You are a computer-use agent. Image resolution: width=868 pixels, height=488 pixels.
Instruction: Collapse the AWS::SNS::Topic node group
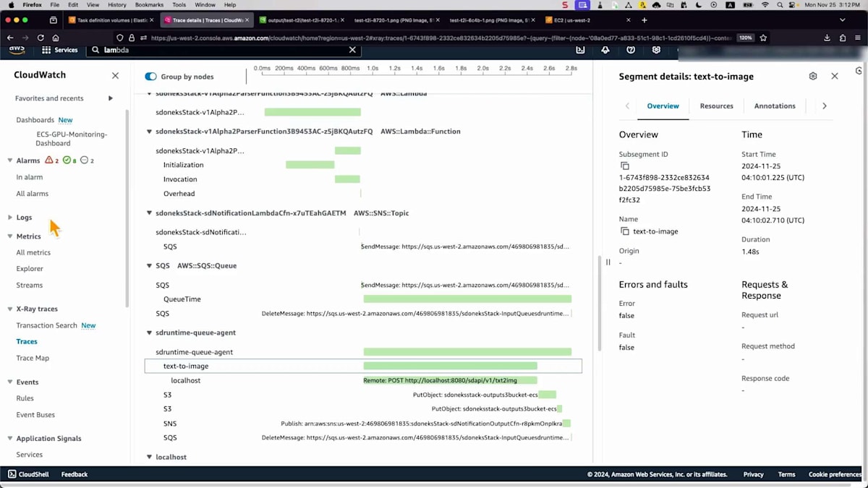[150, 213]
